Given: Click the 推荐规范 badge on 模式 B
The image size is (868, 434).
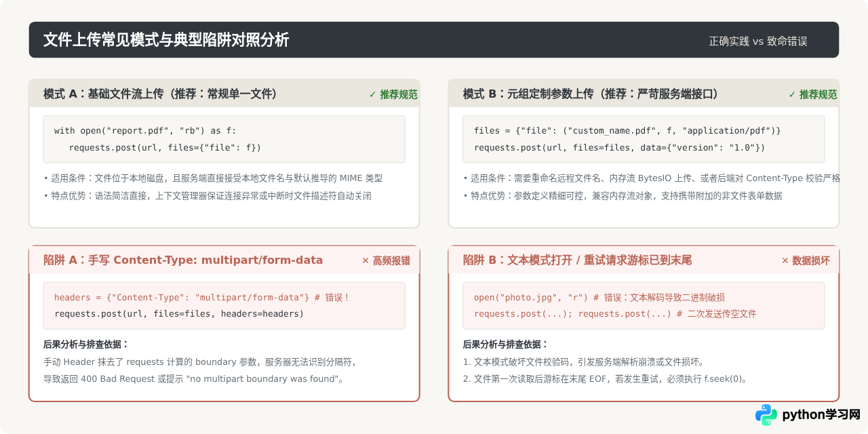Looking at the screenshot, I should pos(812,94).
